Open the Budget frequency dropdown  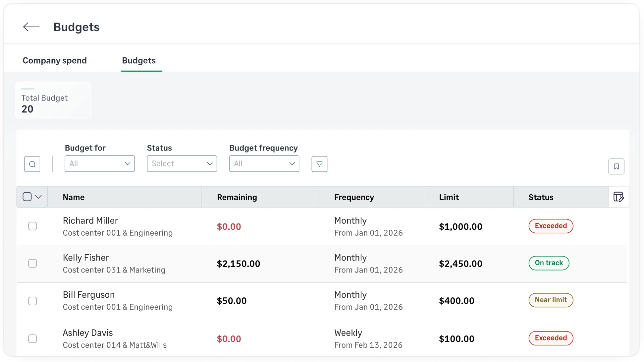click(264, 164)
